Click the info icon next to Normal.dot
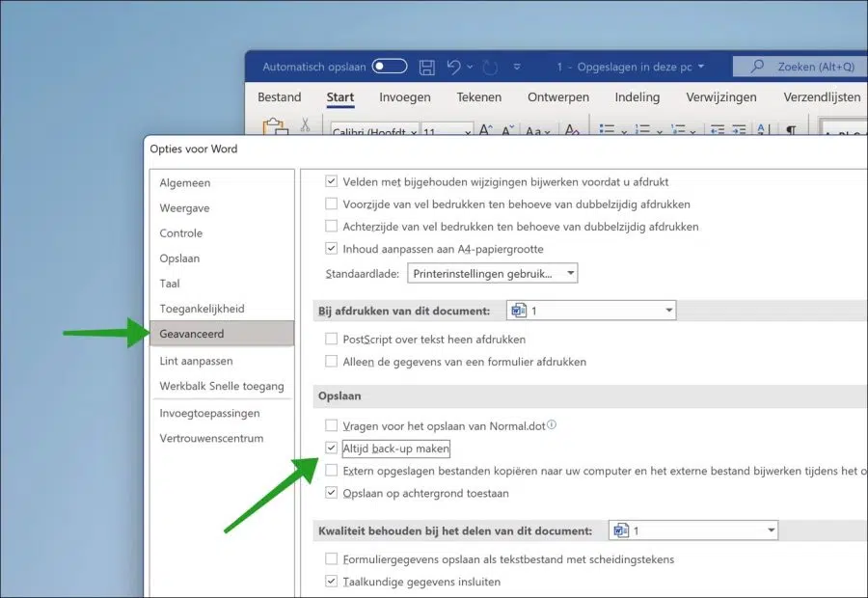 click(552, 424)
